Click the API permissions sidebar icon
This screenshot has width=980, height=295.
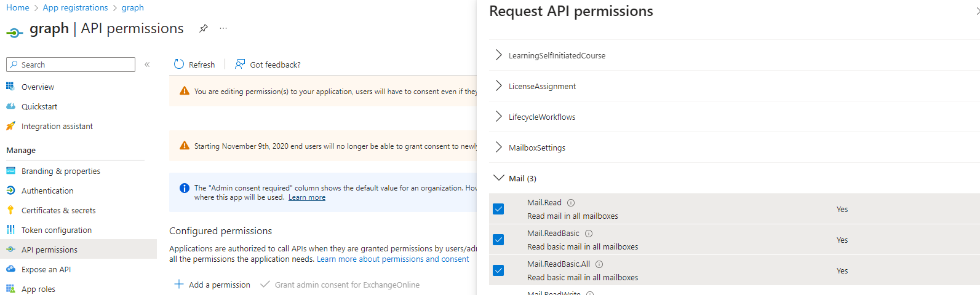(x=10, y=250)
